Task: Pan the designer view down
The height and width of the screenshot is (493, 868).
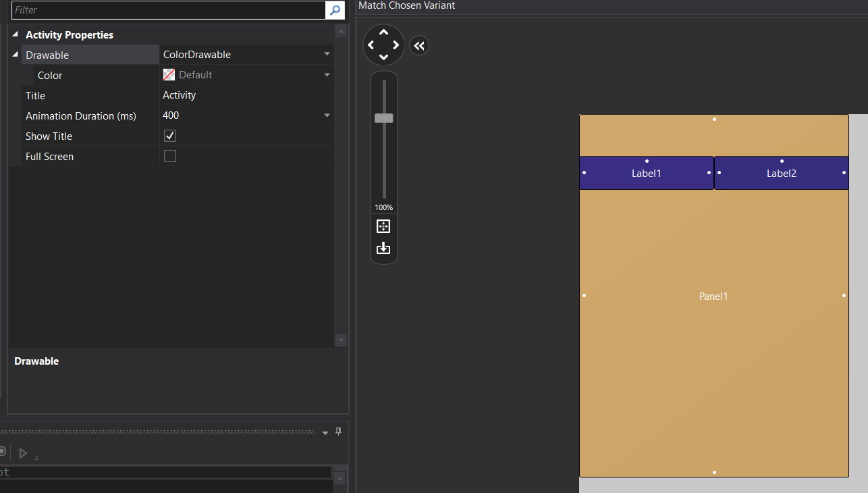Action: 384,58
